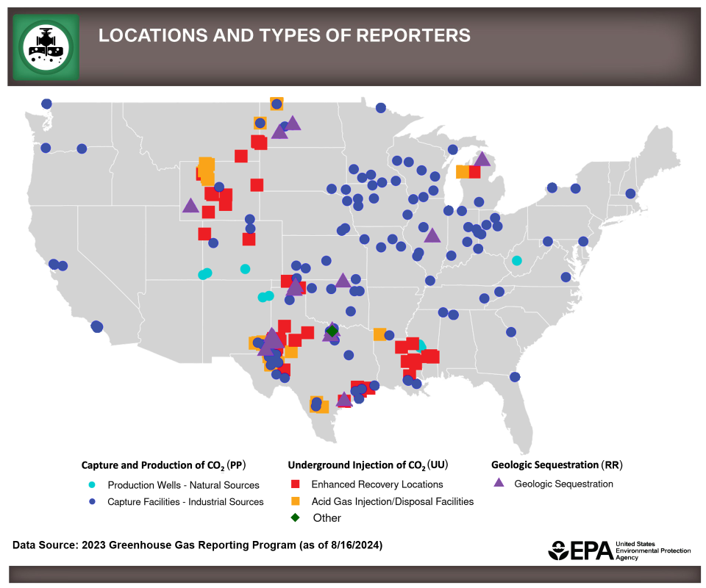Select the purple Geologic Sequestration legend triangle
Viewport: 706px width, 588px height.
coord(500,484)
